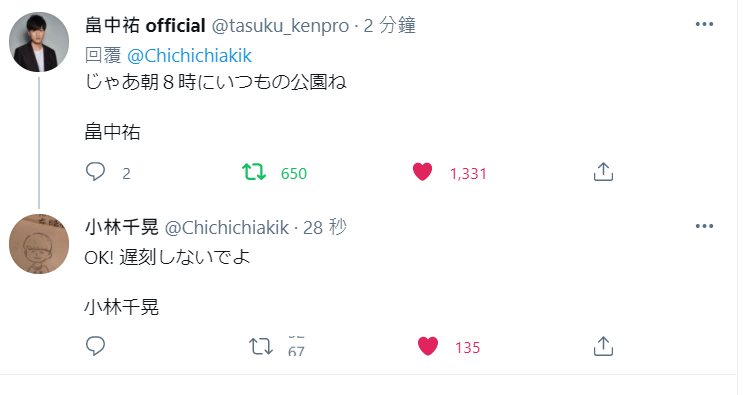Retweet 小林千晃's OK! tweet
Screen dimensions: 744x395
point(261,346)
